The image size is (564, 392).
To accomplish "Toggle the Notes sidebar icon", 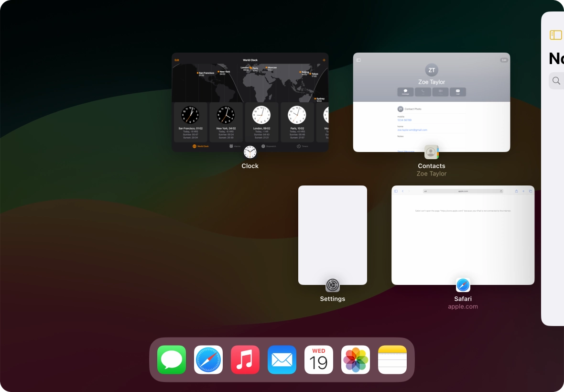I will (x=555, y=35).
